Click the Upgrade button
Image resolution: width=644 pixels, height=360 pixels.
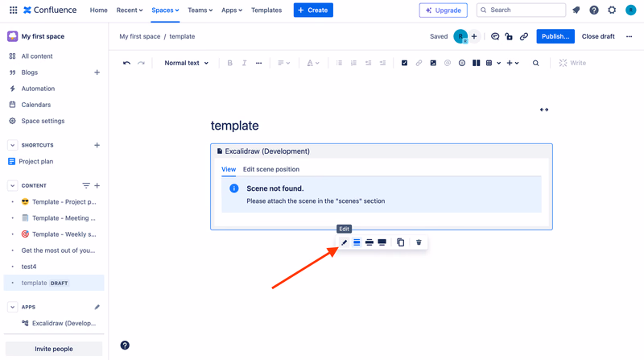click(x=444, y=10)
